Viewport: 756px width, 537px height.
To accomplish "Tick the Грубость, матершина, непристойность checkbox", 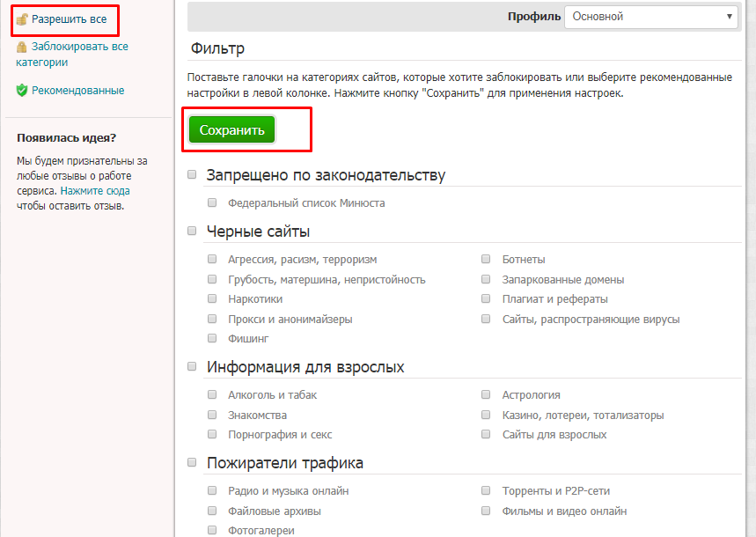I will [212, 279].
